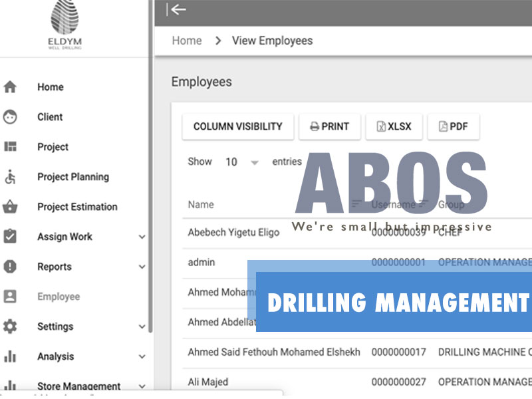
Task: Open the Store Management menu item
Action: point(78,386)
